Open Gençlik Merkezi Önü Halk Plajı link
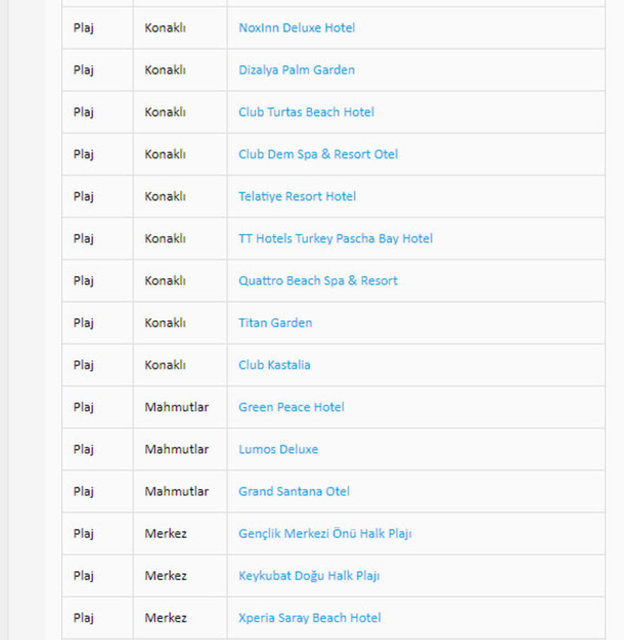Image resolution: width=624 pixels, height=640 pixels. click(x=325, y=534)
